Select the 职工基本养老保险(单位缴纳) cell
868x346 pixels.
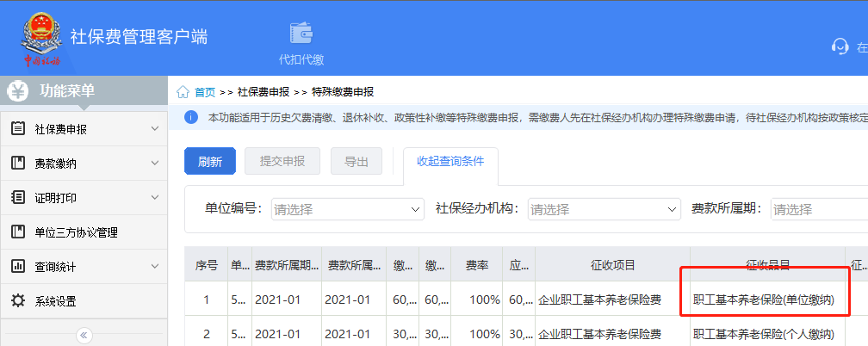coord(765,300)
